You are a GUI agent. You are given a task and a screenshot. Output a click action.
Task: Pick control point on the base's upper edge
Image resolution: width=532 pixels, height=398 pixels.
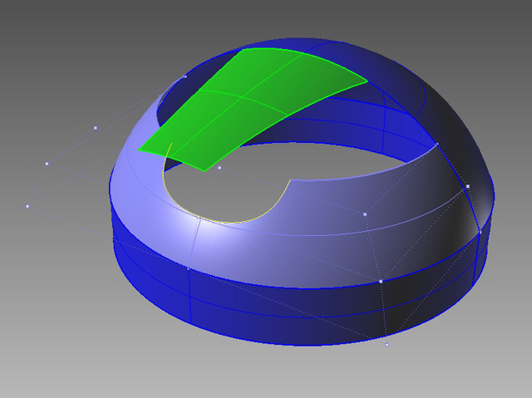[381, 282]
